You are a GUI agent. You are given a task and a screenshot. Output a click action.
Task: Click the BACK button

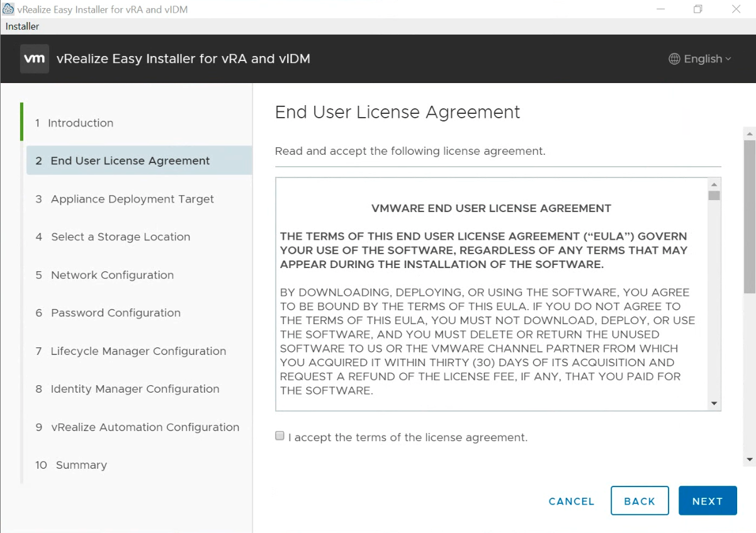point(640,501)
